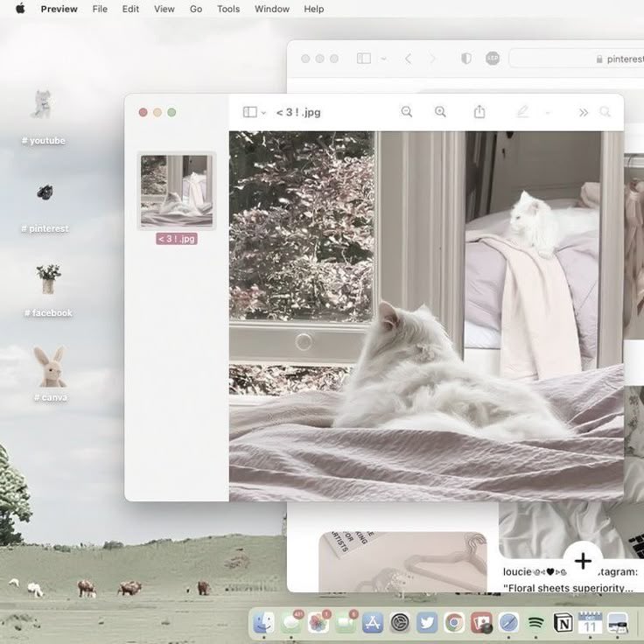Click the Safari extension icon beside shield
The height and width of the screenshot is (644, 644).
coord(493,59)
